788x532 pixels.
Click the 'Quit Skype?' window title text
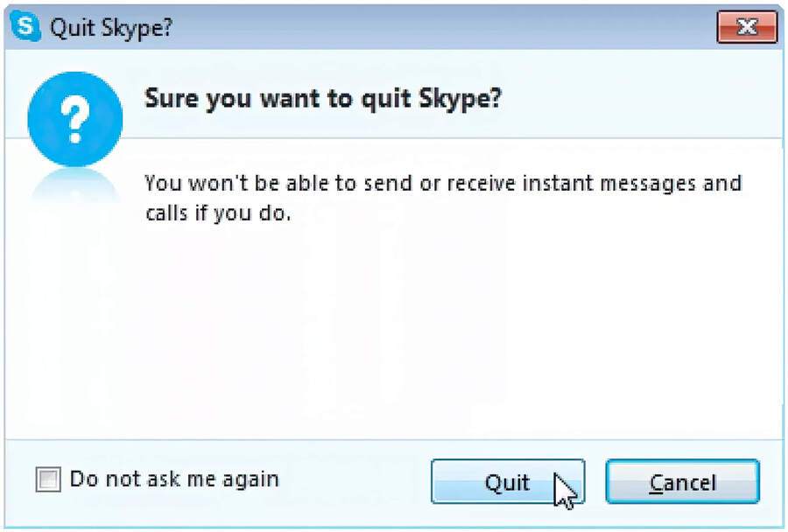tap(111, 27)
